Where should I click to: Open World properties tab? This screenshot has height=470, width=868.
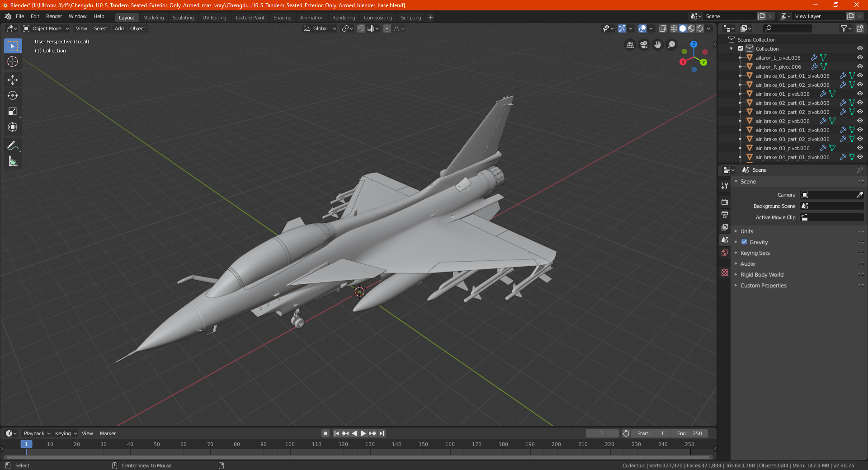tap(725, 253)
